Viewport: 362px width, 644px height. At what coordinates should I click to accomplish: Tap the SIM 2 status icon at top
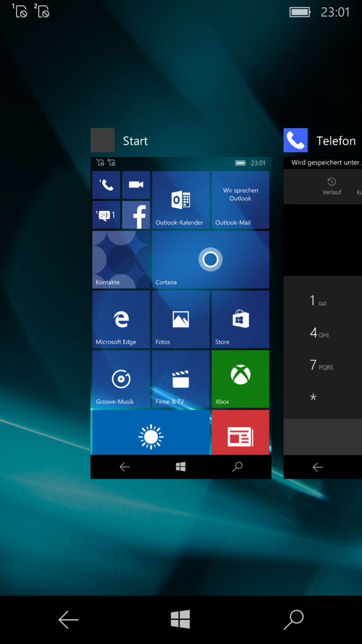tap(42, 11)
